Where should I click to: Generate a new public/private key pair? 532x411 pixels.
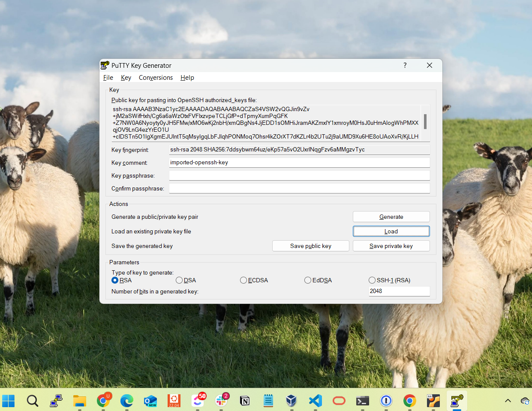pyautogui.click(x=391, y=216)
